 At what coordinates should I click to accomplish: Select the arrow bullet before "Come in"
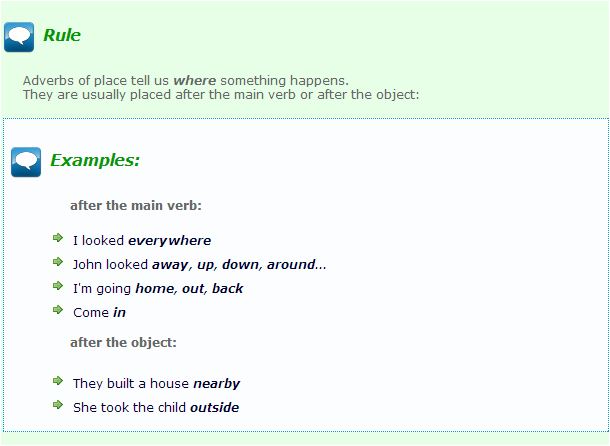point(58,311)
